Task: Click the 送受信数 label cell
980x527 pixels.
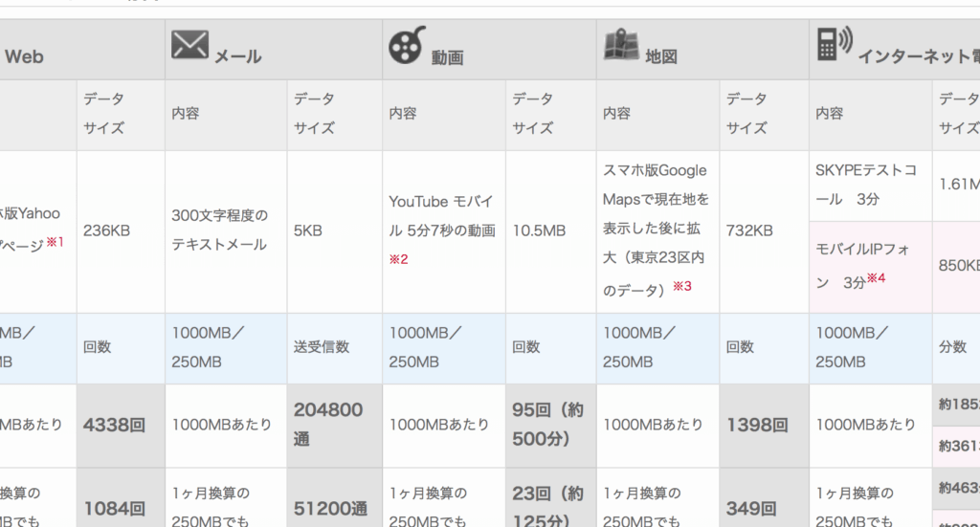Action: (x=321, y=348)
